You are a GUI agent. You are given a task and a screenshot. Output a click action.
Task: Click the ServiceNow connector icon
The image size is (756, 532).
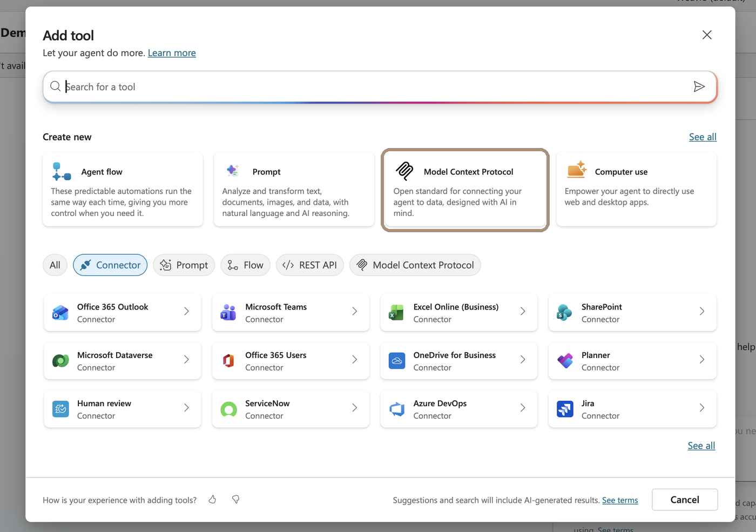tap(228, 409)
